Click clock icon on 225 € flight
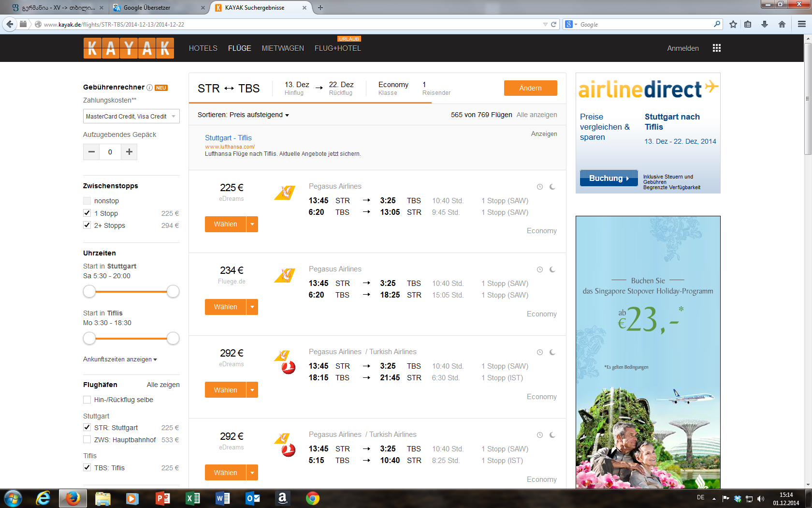This screenshot has width=812, height=508. 540,187
